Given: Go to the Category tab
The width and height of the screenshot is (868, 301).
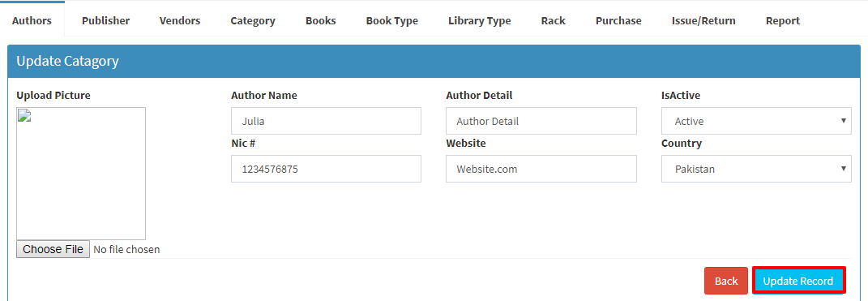Looking at the screenshot, I should tap(253, 20).
